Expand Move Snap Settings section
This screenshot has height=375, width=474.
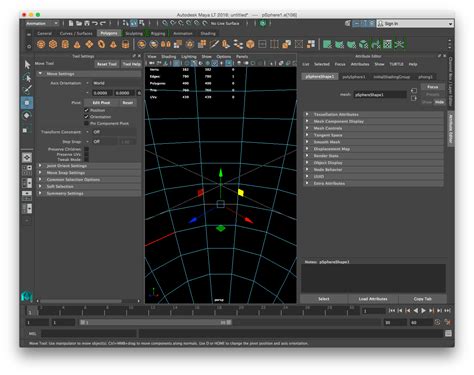pyautogui.click(x=88, y=173)
